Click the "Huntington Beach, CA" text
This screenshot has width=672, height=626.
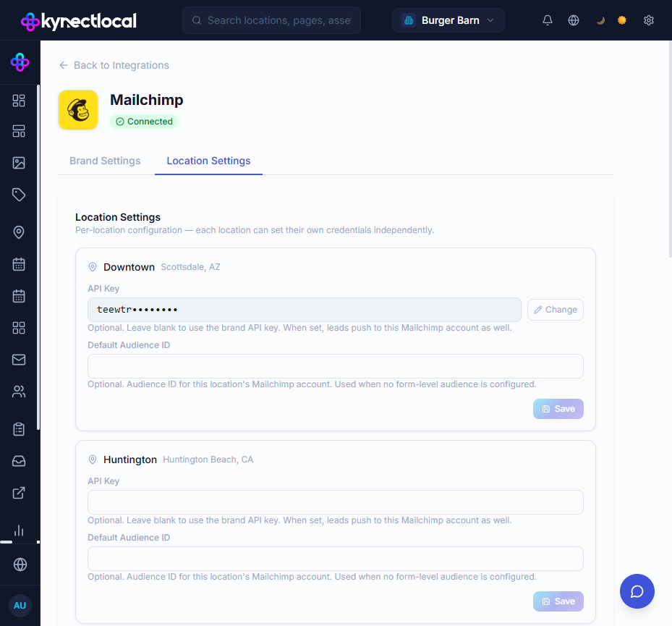208,460
